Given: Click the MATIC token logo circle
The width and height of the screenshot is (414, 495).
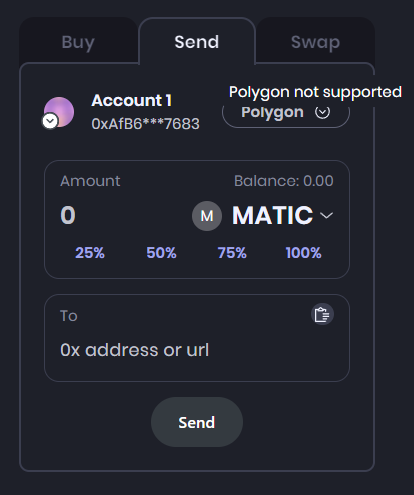Looking at the screenshot, I should point(207,216).
